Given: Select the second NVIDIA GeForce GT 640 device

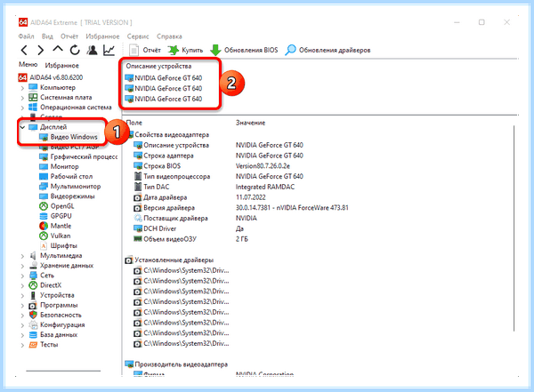Looking at the screenshot, I should click(x=164, y=89).
